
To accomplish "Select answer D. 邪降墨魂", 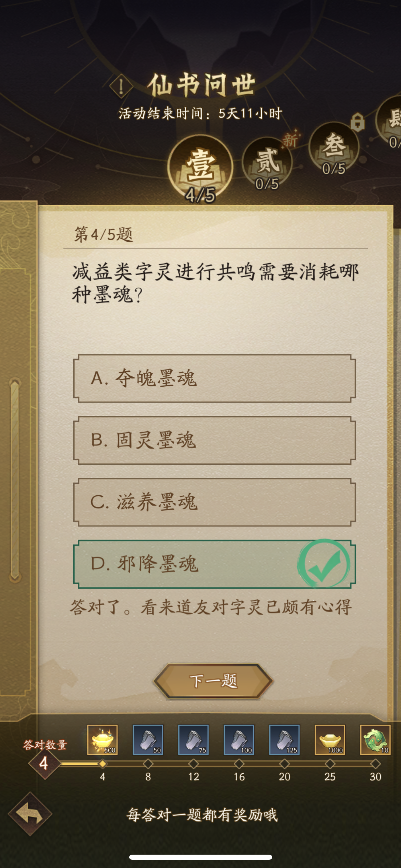I will coord(215,564).
